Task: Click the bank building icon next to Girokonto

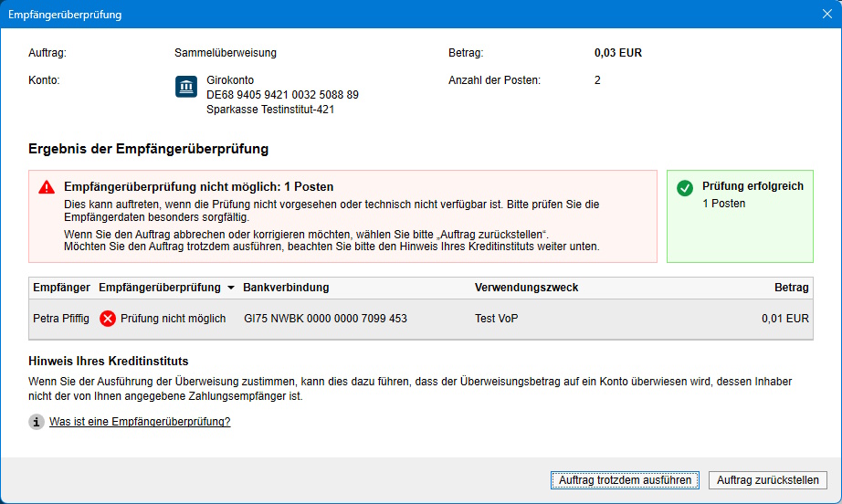Action: point(186,87)
